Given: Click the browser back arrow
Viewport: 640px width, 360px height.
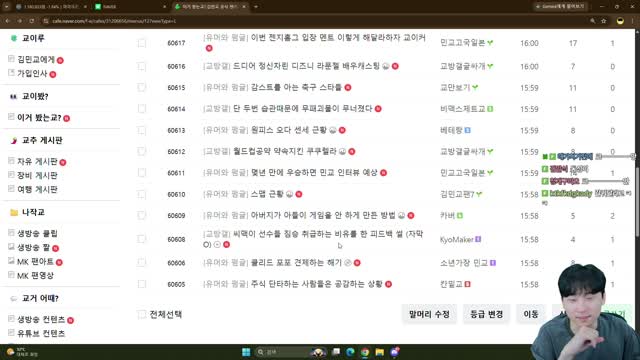Looking at the screenshot, I should [7, 20].
